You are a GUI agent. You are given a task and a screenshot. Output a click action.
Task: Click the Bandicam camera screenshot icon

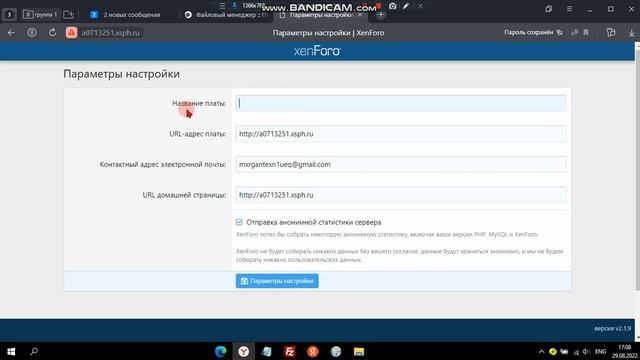[x=392, y=6]
